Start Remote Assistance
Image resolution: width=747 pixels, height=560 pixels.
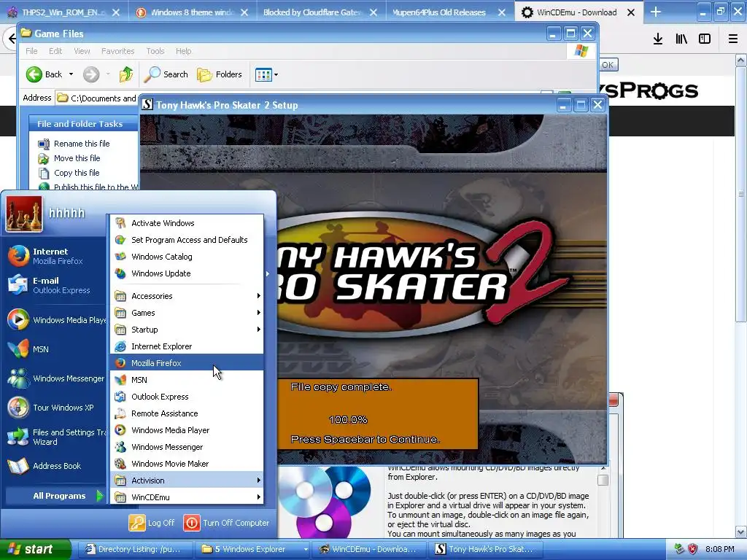(x=186, y=413)
